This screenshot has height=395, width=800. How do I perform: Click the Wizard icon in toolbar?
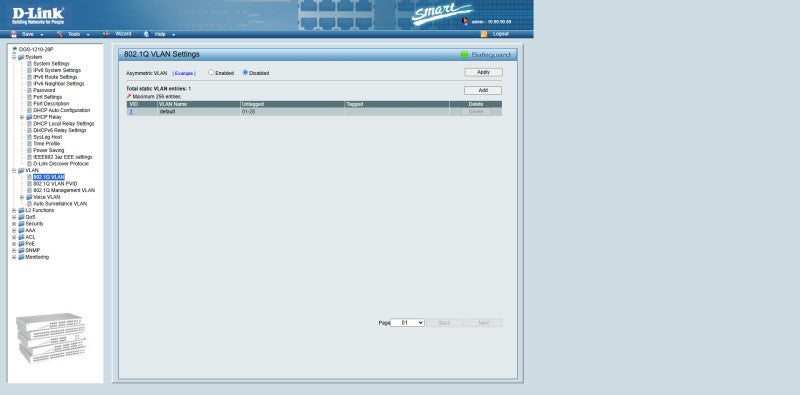pos(106,34)
